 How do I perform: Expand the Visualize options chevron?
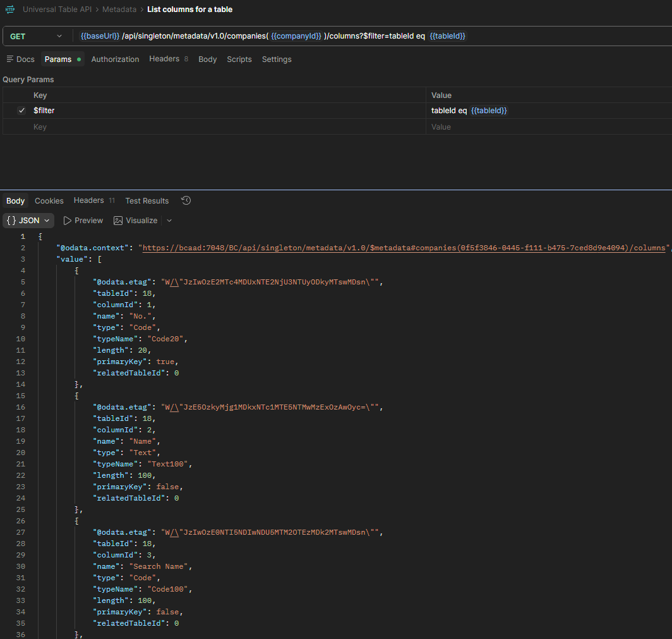tap(169, 221)
